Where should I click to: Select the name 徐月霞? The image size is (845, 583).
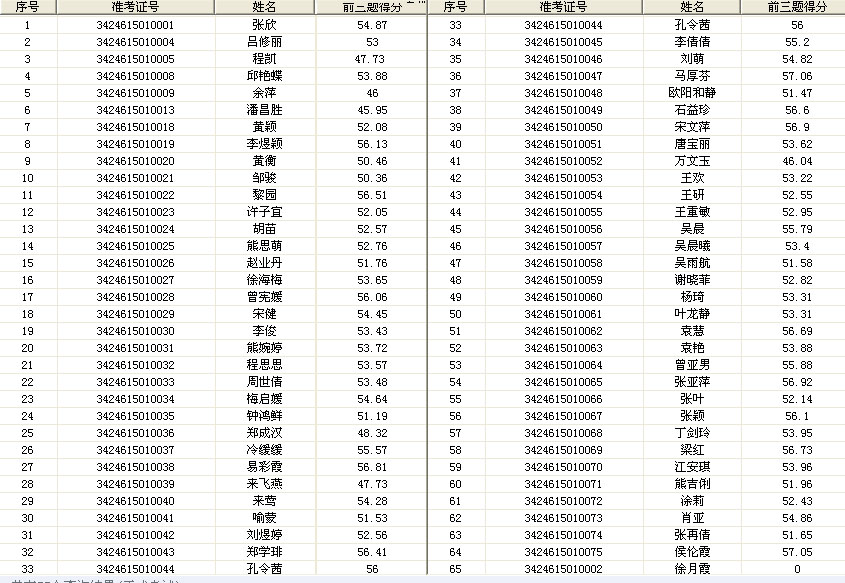692,569
